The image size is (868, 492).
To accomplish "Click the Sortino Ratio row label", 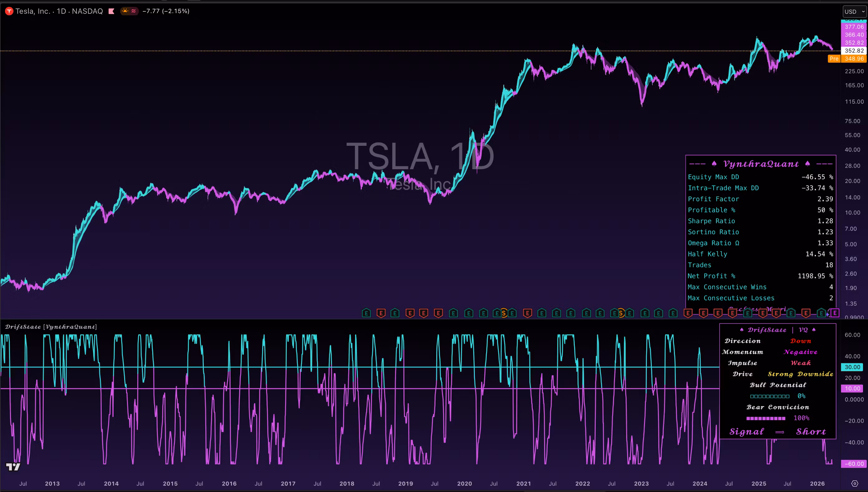I will coord(713,232).
